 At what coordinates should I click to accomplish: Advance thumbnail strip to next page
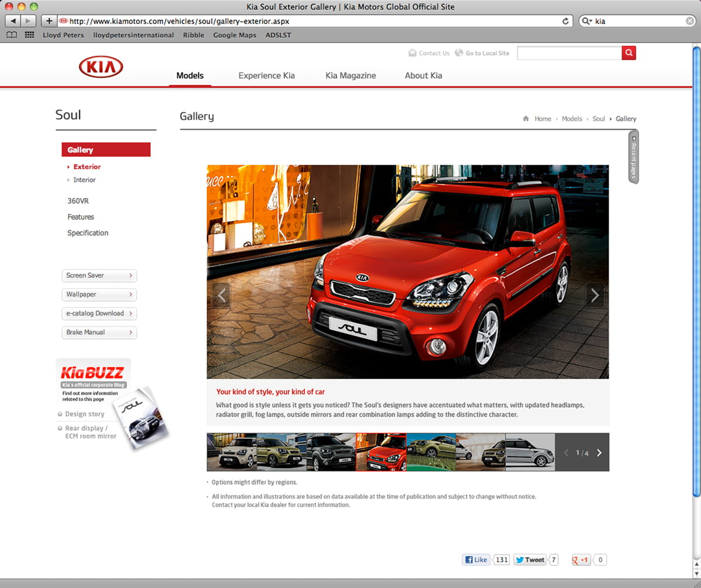599,452
